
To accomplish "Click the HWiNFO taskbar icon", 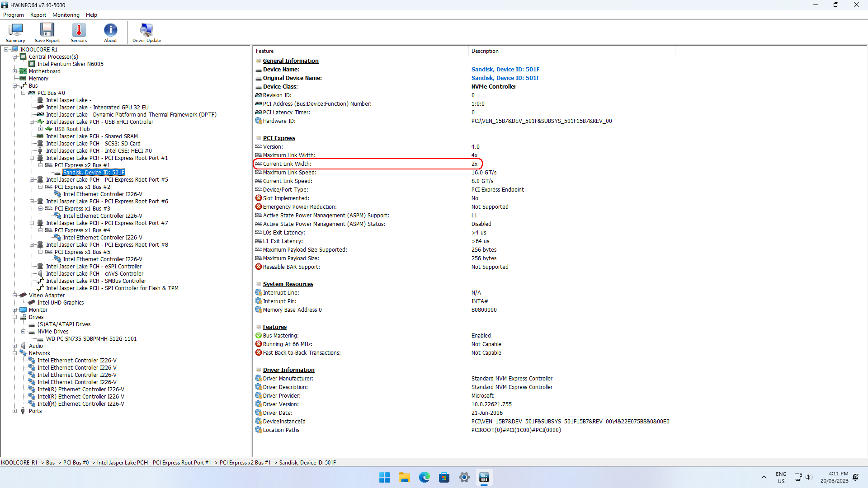I will 484,477.
